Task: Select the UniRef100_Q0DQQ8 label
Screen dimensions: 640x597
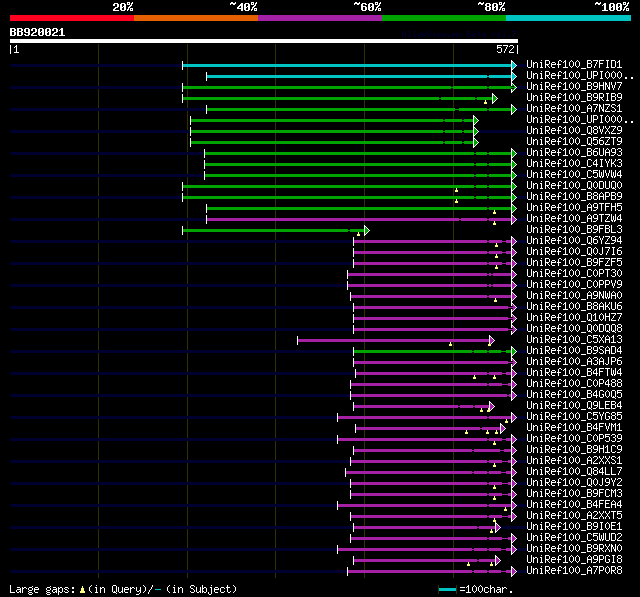Action: pos(574,329)
